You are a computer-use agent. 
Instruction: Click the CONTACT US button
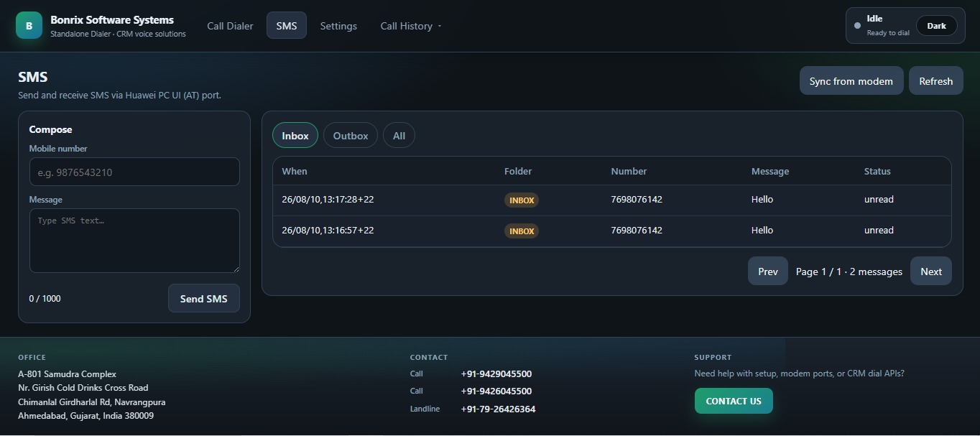point(734,401)
